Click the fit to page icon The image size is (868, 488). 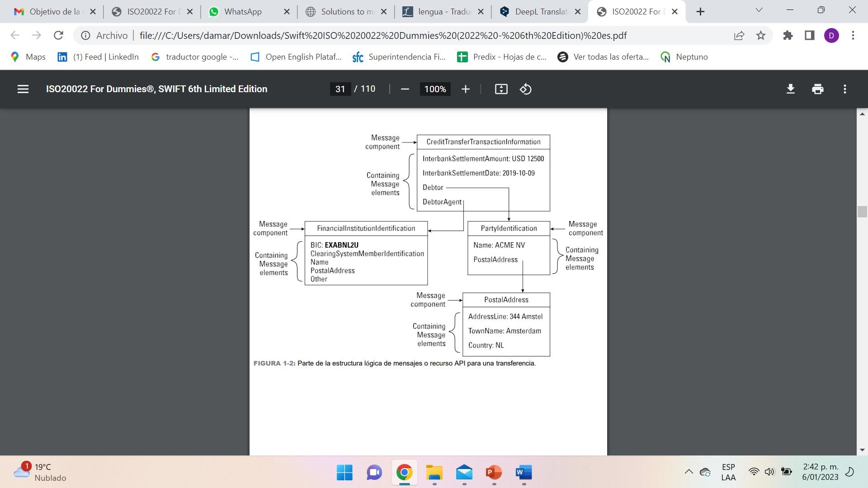pyautogui.click(x=501, y=89)
